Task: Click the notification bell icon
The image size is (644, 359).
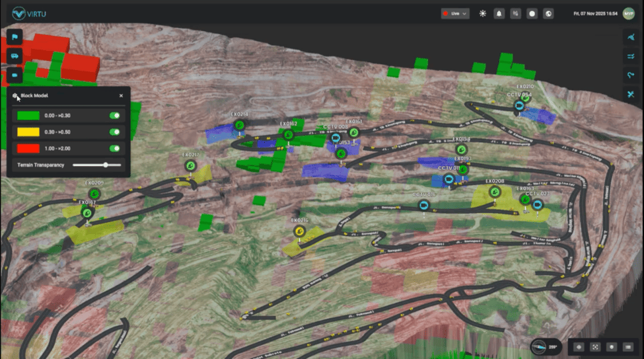Action: click(x=499, y=13)
